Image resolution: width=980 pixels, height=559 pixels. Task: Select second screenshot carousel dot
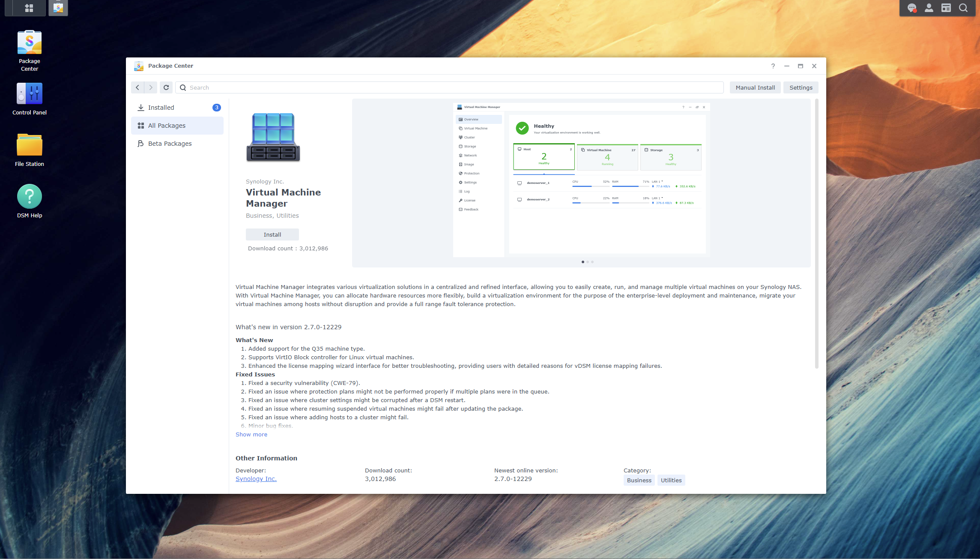click(588, 261)
